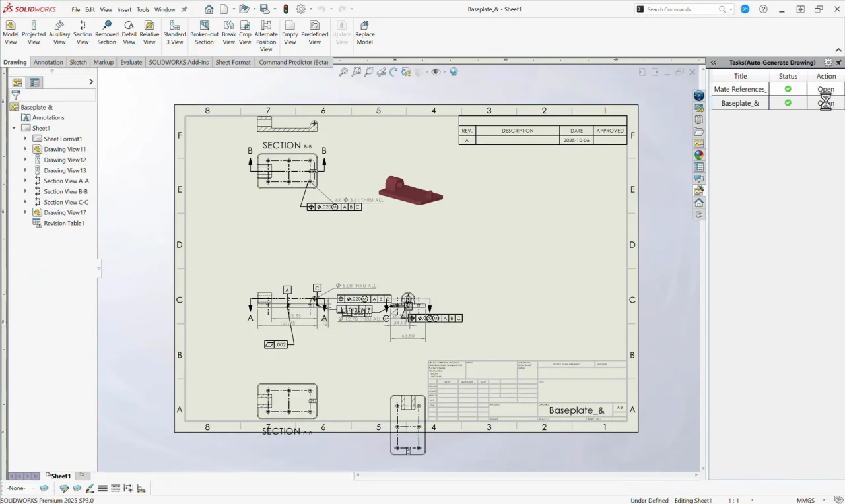Pin the Tasks panel open
The image size is (845, 504).
click(x=839, y=63)
